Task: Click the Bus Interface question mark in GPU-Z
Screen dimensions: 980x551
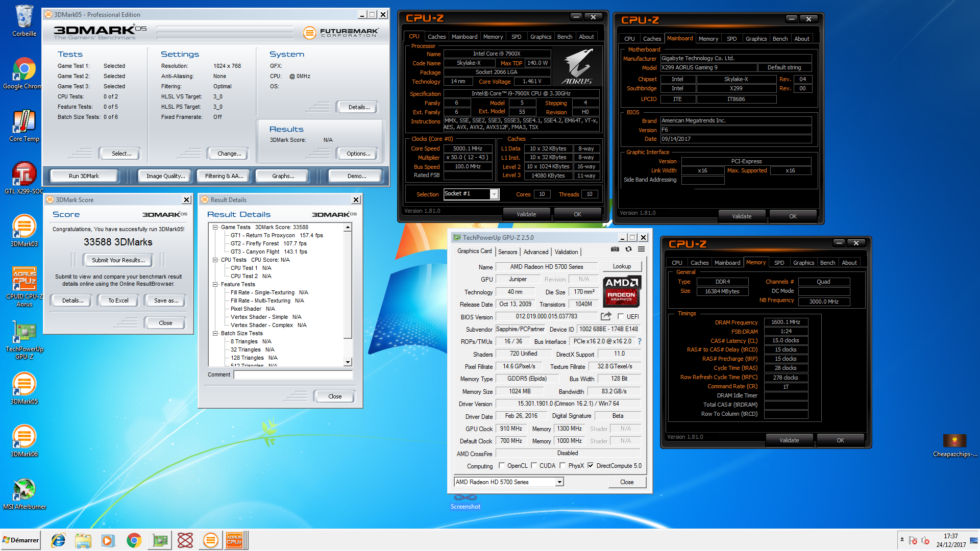Action: 639,341
